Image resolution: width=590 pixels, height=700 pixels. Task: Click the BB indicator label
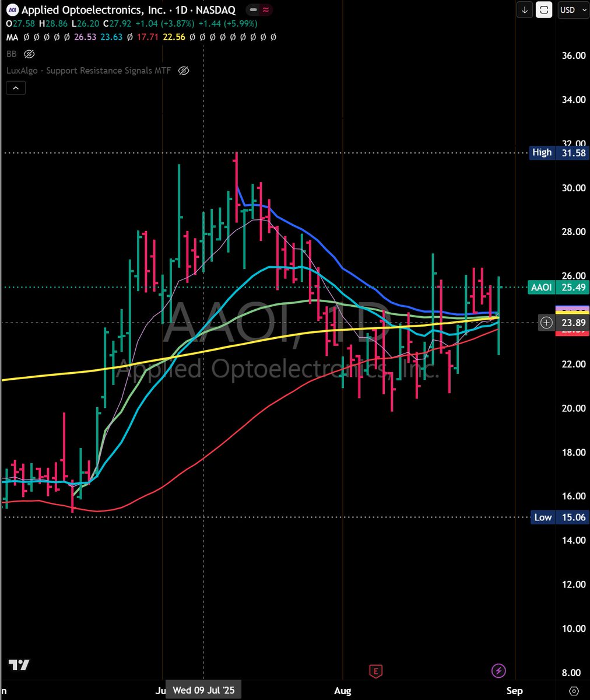(x=12, y=54)
